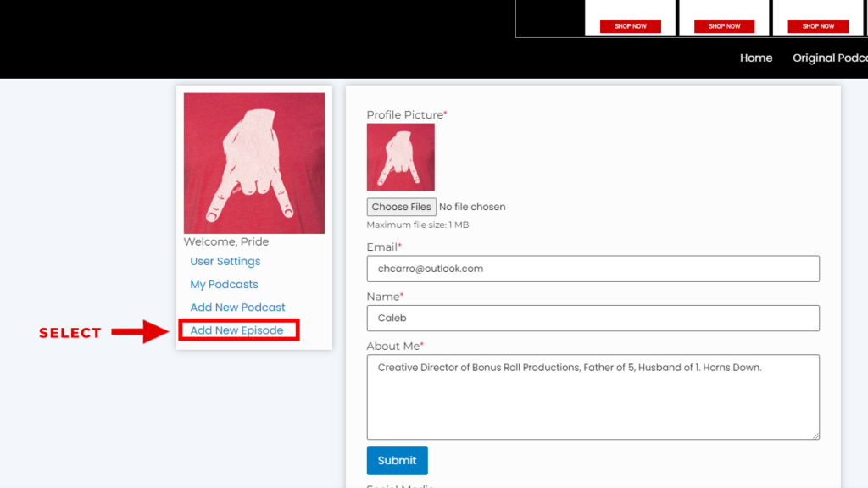Select Add New Episode link
Viewport: 868px width, 488px height.
point(236,330)
